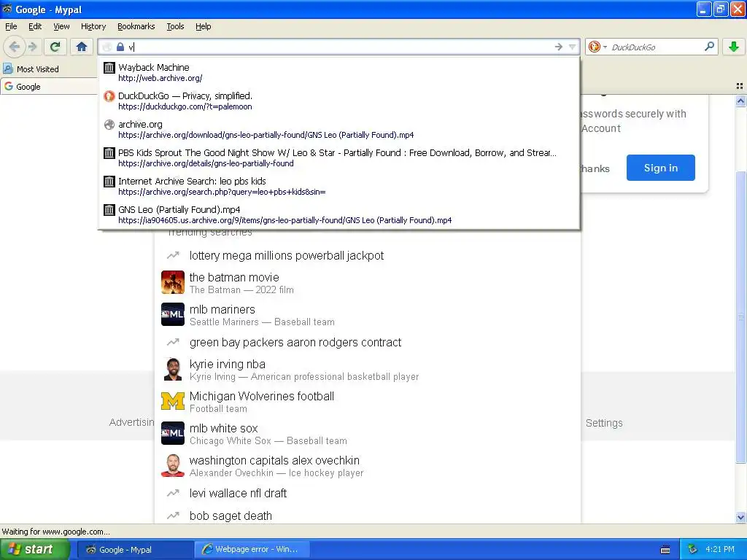Click the system tray network icon
This screenshot has height=560, width=747.
692,550
